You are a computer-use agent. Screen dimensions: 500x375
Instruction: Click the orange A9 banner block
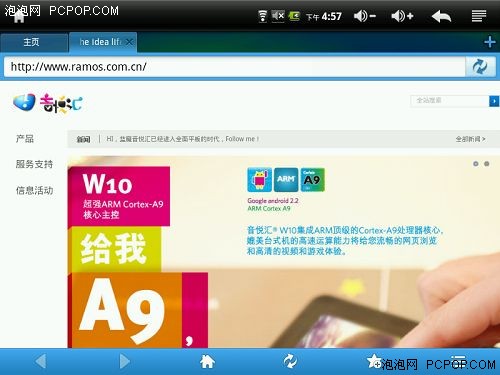click(x=125, y=310)
